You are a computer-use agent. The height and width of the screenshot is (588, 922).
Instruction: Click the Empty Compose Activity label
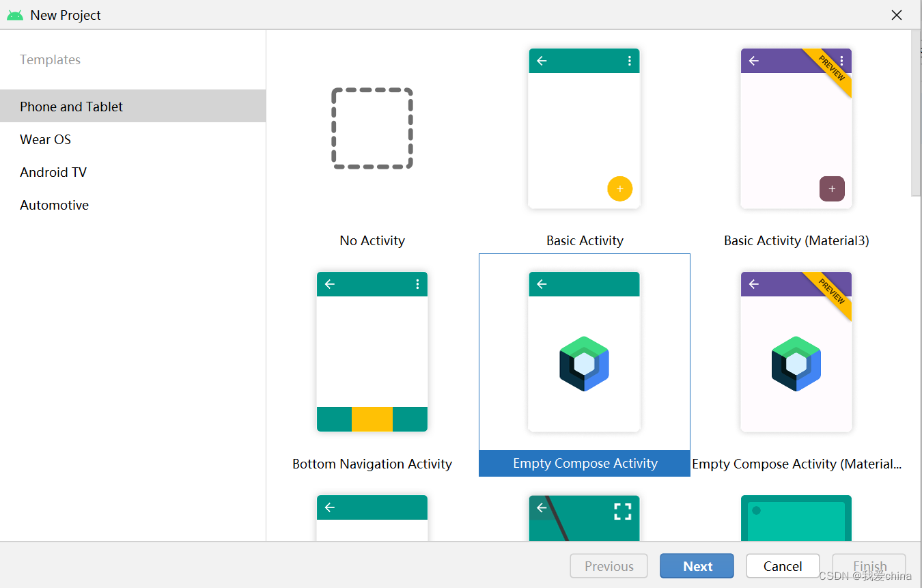[585, 463]
